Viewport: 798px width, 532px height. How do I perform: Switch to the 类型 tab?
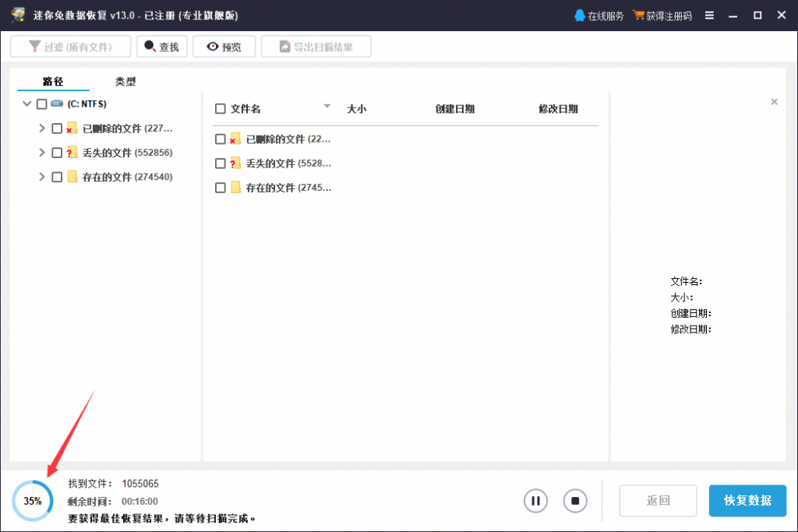[125, 81]
